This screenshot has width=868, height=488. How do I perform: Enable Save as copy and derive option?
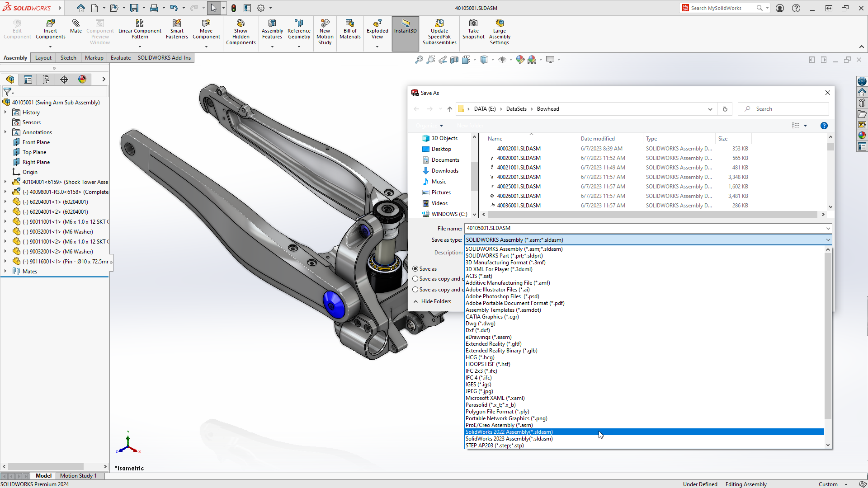point(415,289)
